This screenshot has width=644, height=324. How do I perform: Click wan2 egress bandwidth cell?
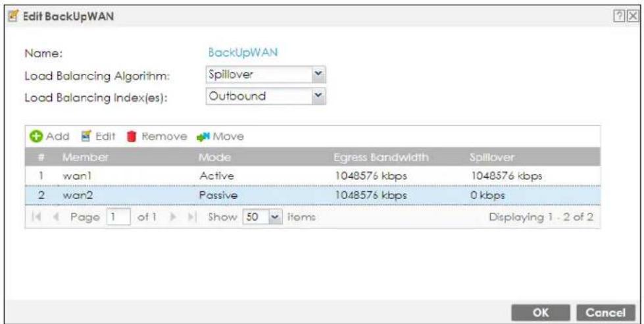pyautogui.click(x=371, y=195)
